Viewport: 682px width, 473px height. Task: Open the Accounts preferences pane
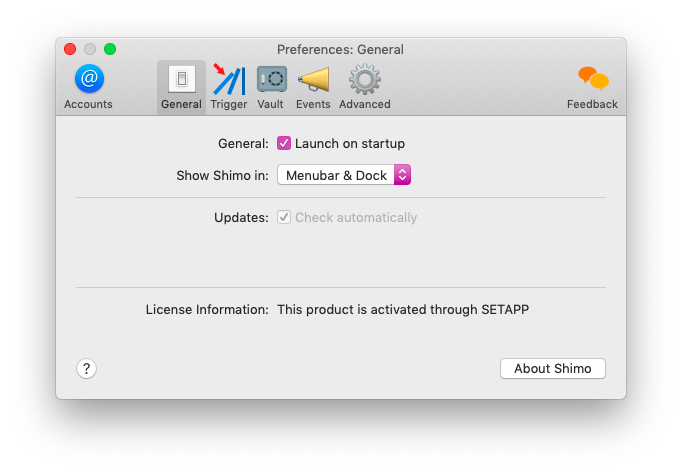click(x=89, y=87)
